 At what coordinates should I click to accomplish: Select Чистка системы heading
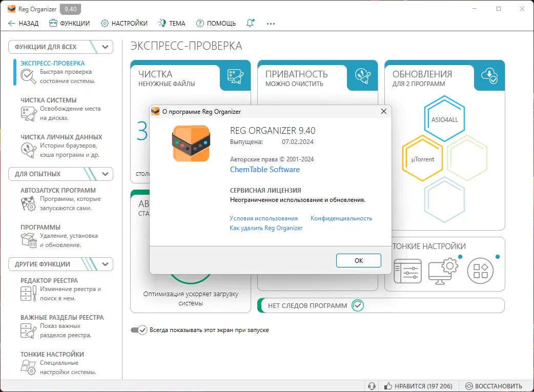[x=48, y=100]
